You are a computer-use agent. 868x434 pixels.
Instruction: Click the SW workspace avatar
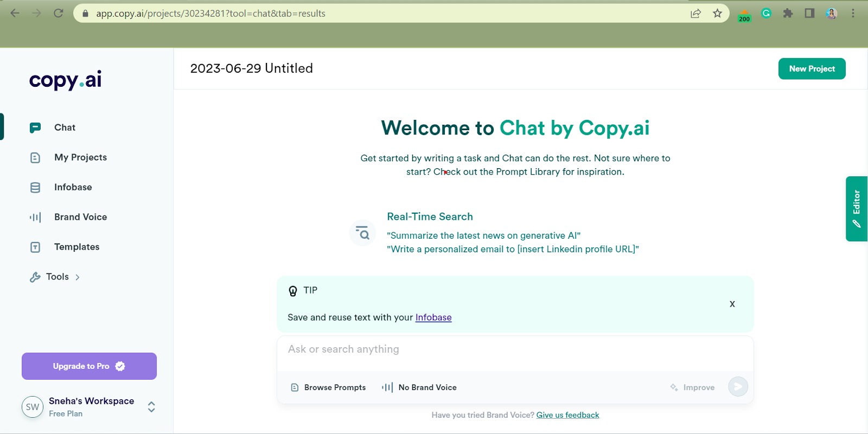coord(33,407)
